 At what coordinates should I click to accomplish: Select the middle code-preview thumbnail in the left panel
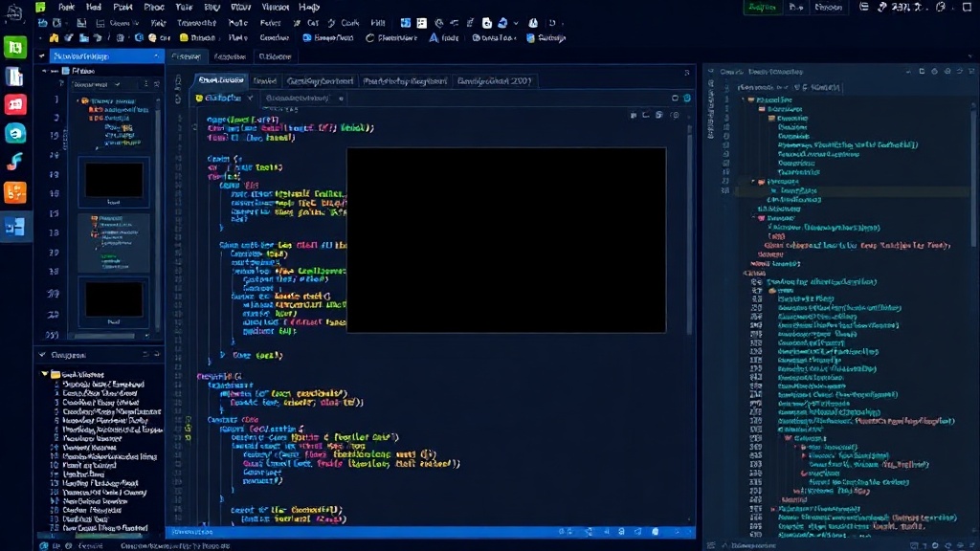114,242
